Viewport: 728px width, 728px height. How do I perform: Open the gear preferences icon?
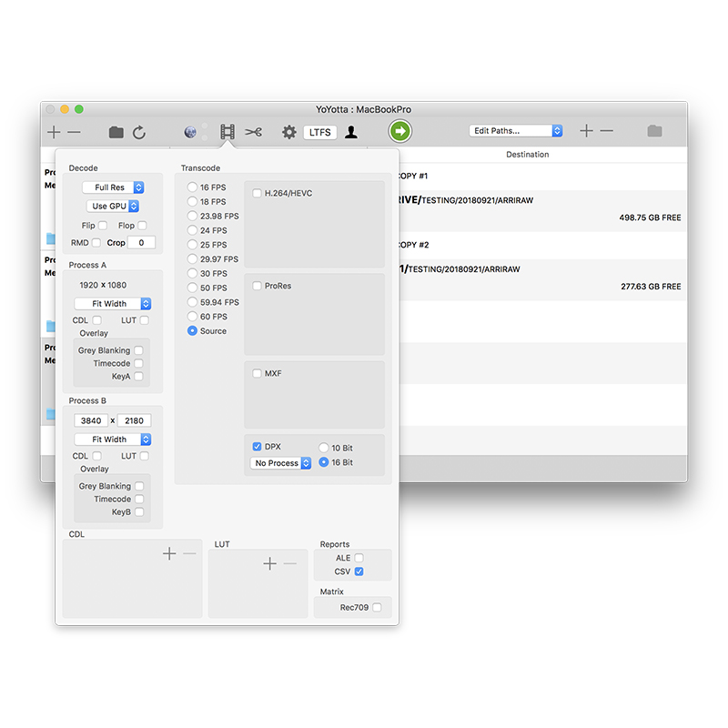pos(289,132)
